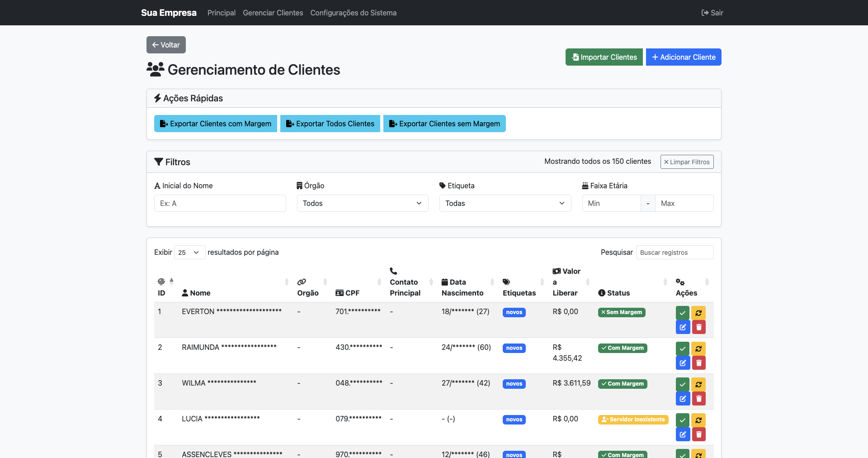This screenshot has width=868, height=458.
Task: Click the blue edit icon for RAIMUNDA row
Action: click(682, 363)
